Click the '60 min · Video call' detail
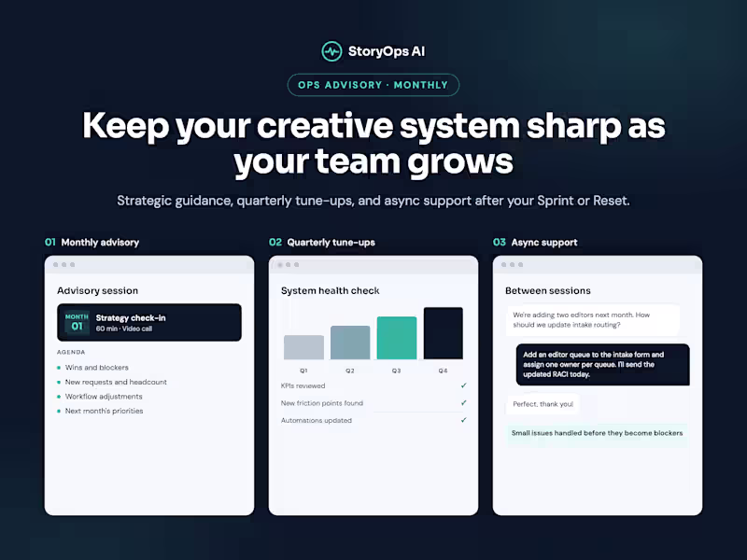The image size is (747, 560). click(124, 329)
